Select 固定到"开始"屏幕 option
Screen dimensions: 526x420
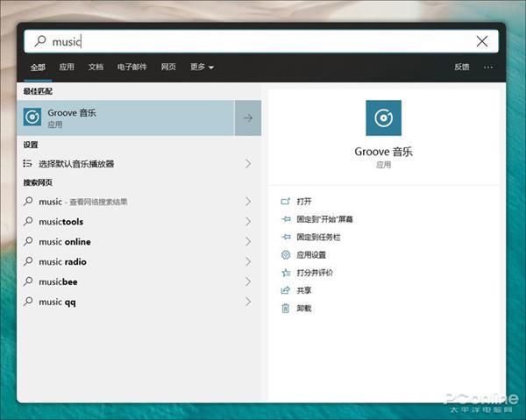point(324,219)
